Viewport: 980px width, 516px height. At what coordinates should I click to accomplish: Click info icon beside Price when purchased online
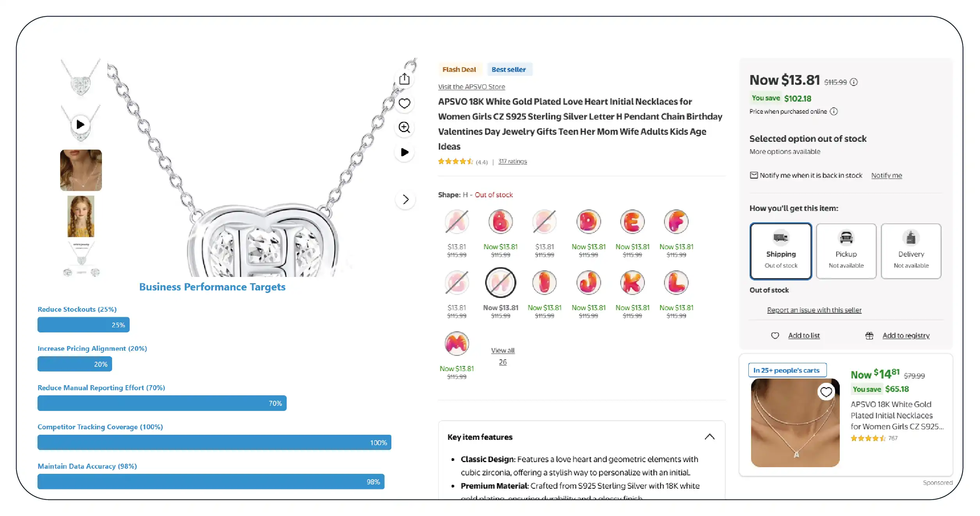point(834,112)
